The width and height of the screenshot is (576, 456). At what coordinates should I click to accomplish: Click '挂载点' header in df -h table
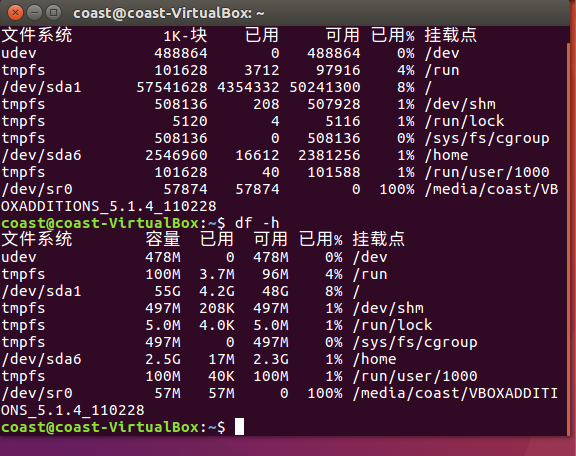(379, 239)
